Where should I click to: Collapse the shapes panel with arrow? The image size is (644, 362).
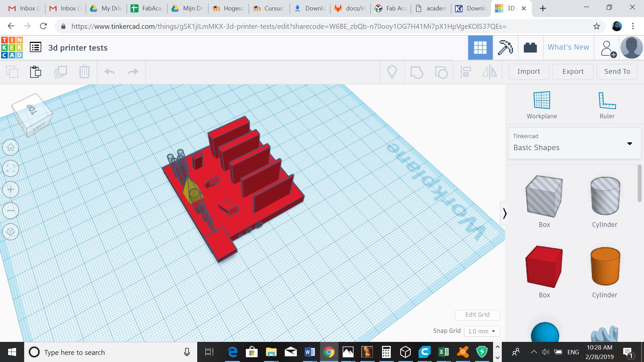(x=504, y=214)
